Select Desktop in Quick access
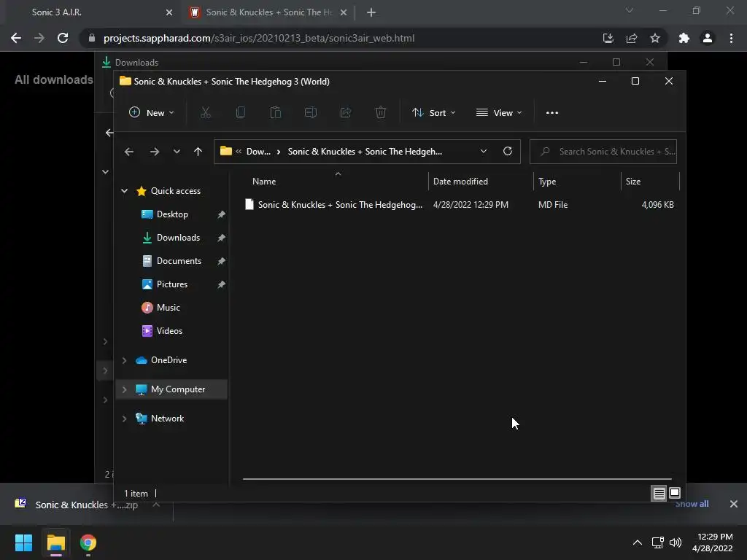 point(172,214)
